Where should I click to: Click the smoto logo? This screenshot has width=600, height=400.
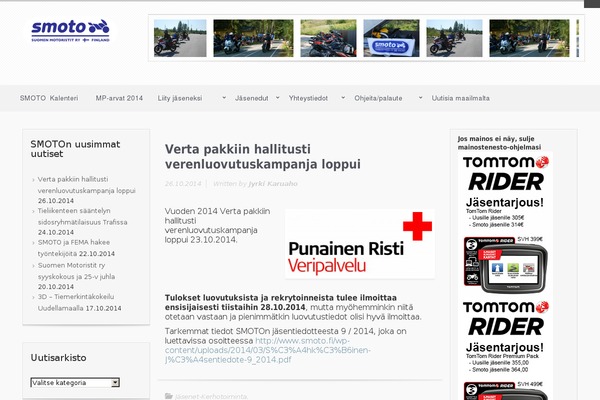point(70,31)
